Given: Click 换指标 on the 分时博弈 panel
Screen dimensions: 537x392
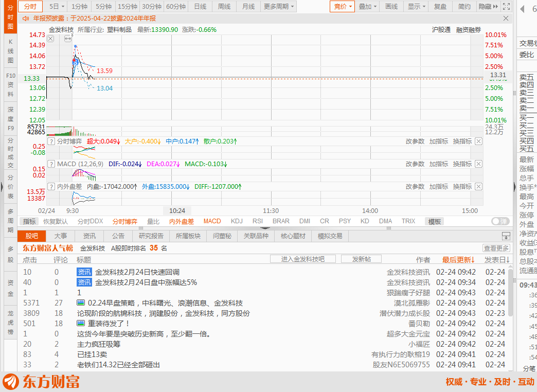Looking at the screenshot, I should 462,141.
